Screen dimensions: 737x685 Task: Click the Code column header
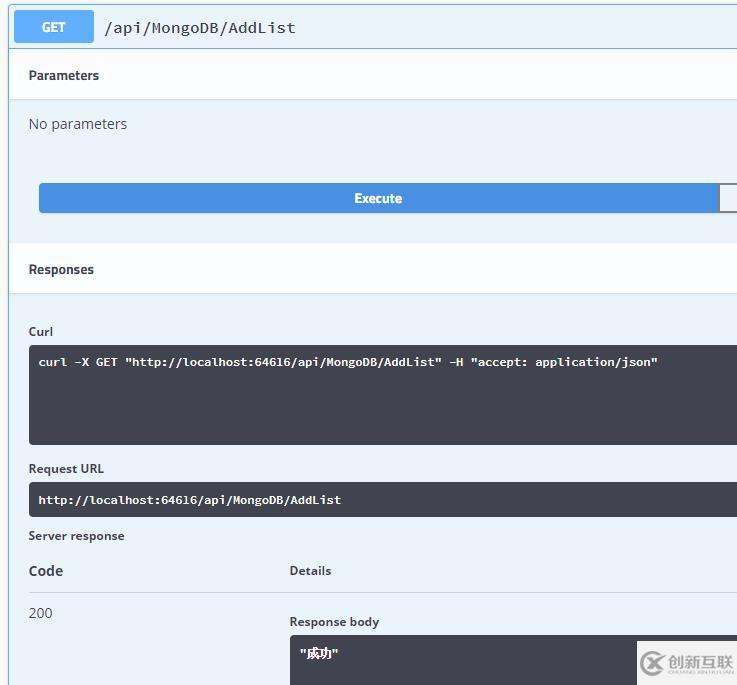click(x=46, y=571)
